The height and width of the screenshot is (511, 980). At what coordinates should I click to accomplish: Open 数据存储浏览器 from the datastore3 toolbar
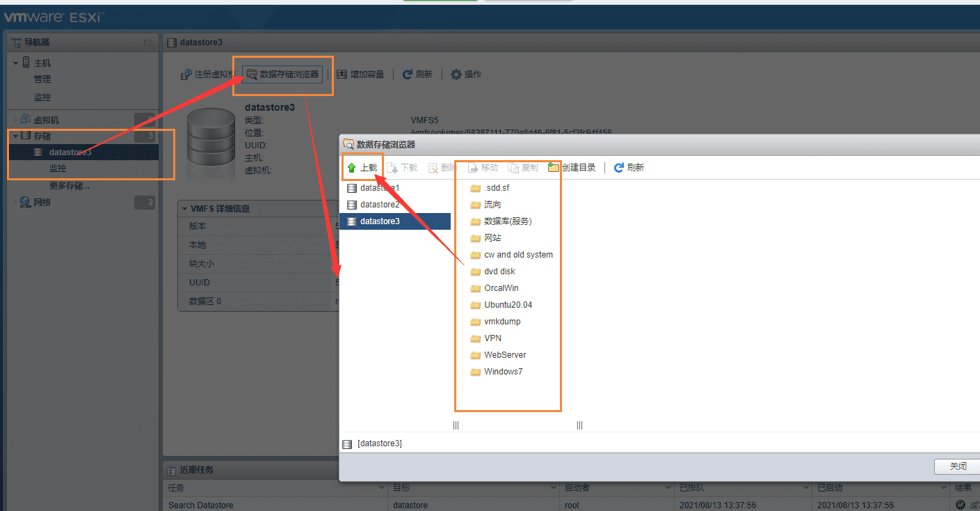click(282, 74)
